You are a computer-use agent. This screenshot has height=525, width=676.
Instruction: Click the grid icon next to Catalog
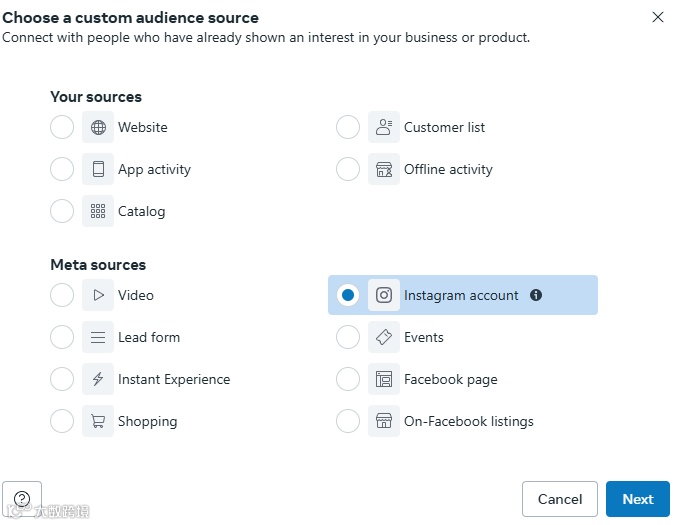point(98,212)
